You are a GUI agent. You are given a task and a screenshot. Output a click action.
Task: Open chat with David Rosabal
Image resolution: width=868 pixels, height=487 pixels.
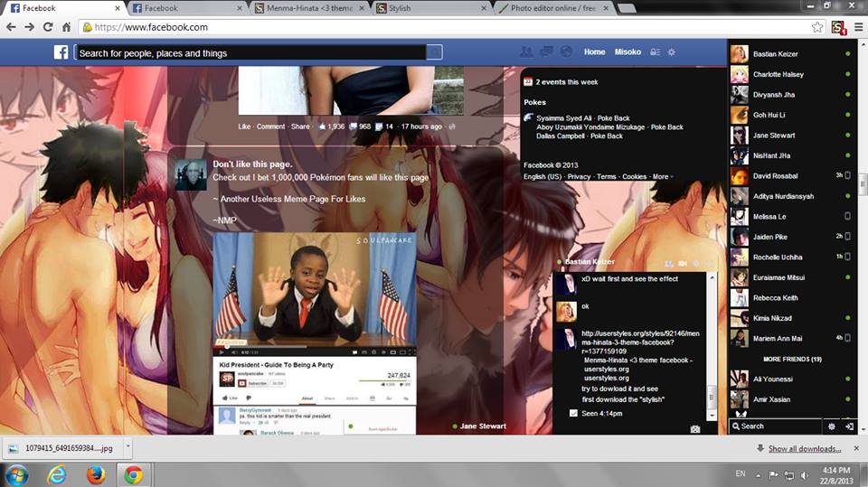(793, 175)
